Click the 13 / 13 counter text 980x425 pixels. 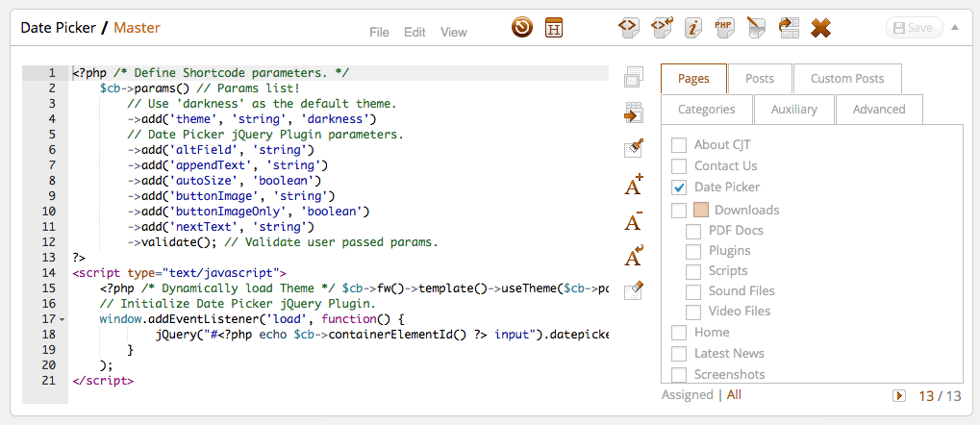[940, 395]
